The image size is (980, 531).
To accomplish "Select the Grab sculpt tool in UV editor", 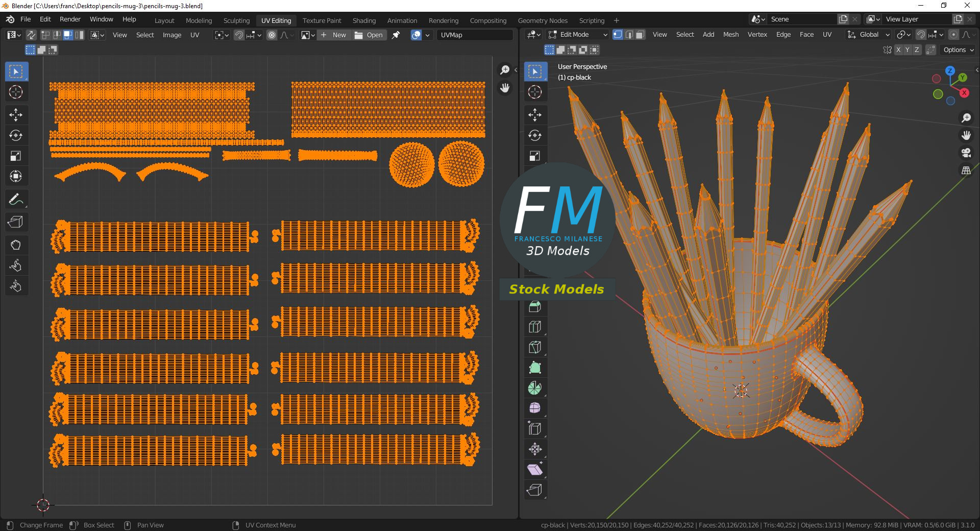I will [x=16, y=245].
